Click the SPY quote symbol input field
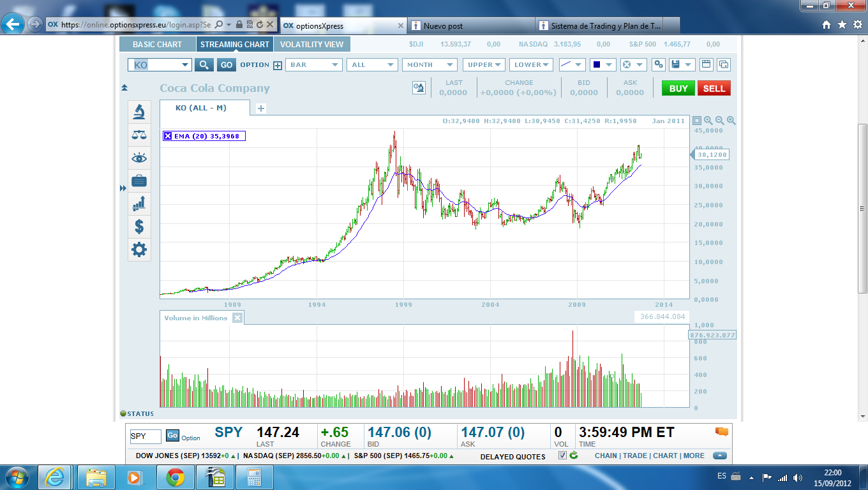Screen dimensions: 868x490 click(146, 436)
